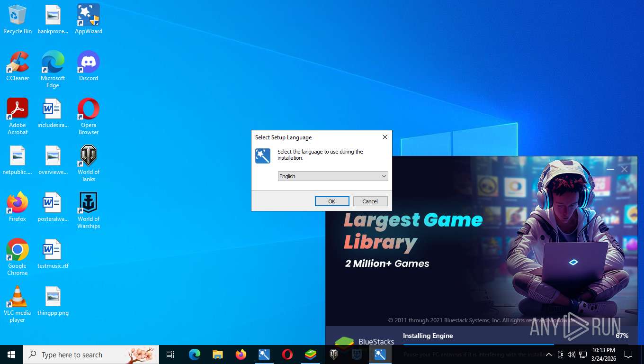Viewport: 644px width, 364px height.
Task: Select the testmusic.rtf document
Action: pos(53,255)
